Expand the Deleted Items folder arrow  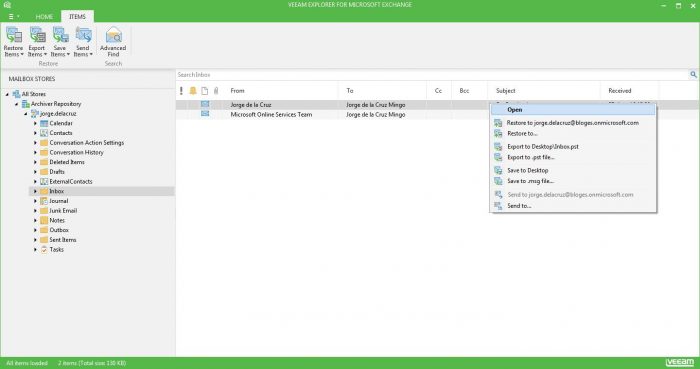point(35,162)
